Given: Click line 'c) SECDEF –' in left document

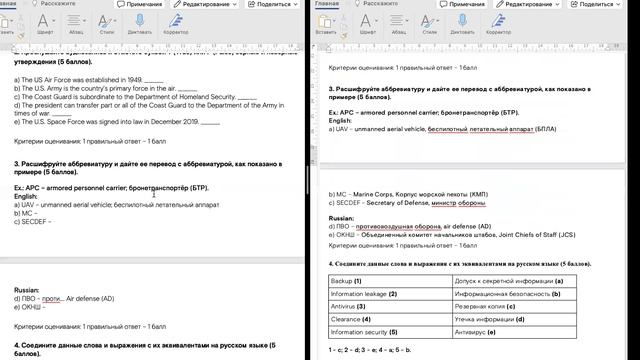Looking at the screenshot, I should click(33, 222).
